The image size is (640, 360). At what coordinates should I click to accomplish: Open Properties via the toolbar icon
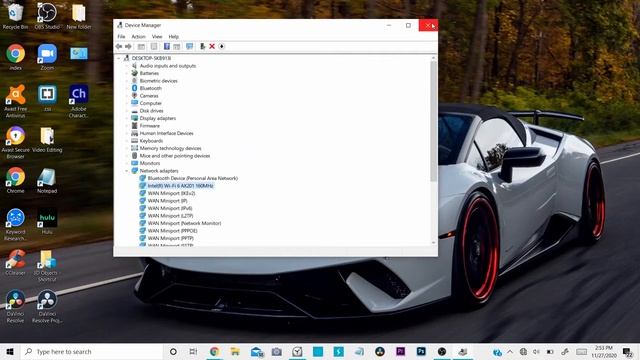pos(154,47)
